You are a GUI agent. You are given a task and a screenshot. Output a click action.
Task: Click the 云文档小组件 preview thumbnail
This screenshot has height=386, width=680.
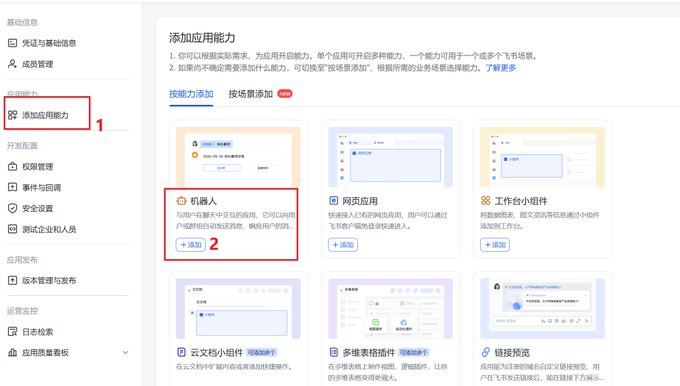pos(238,309)
